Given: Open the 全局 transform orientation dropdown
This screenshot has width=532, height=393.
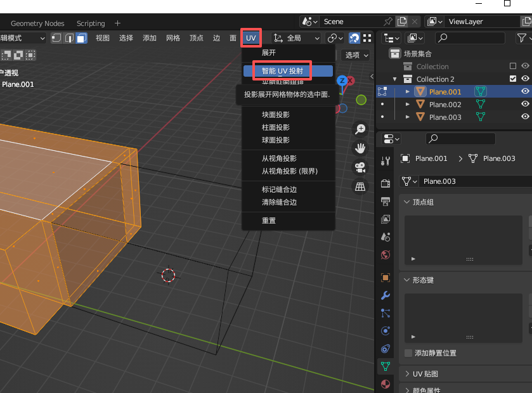Looking at the screenshot, I should coord(295,38).
